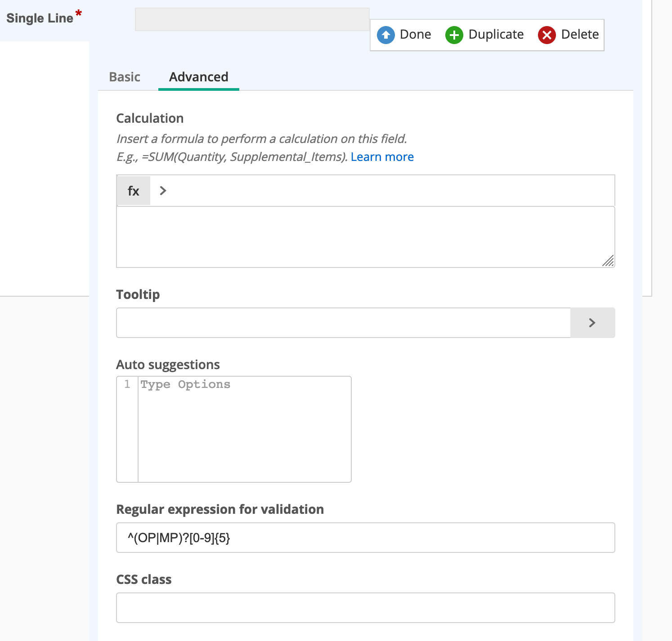Click the red Delete X icon
The image size is (672, 641).
click(x=547, y=35)
